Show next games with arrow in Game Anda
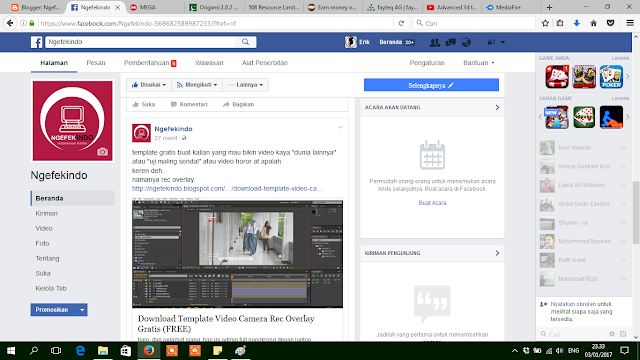The height and width of the screenshot is (360, 640). (628, 76)
